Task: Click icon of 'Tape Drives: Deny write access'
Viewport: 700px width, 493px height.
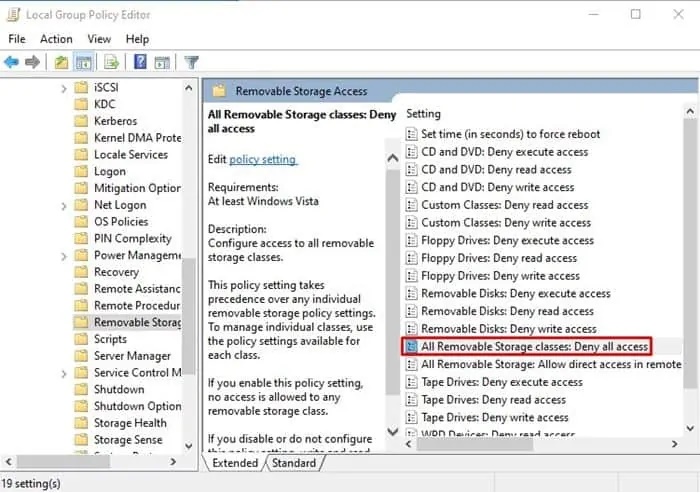Action: click(x=411, y=418)
